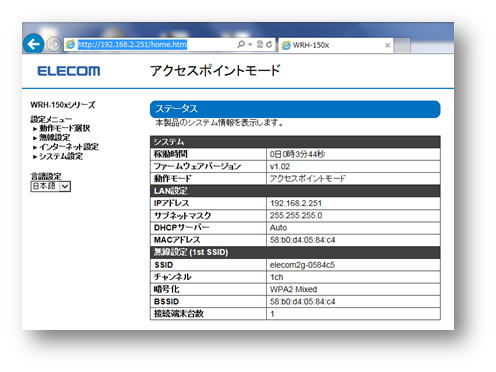496x372 pixels.
Task: Click the SSID value elecom2g-0584c5
Action: [x=302, y=265]
